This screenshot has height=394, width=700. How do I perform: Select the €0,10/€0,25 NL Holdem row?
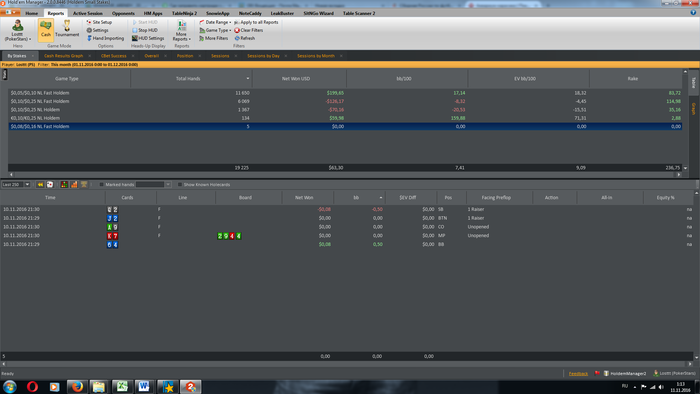[x=345, y=118]
